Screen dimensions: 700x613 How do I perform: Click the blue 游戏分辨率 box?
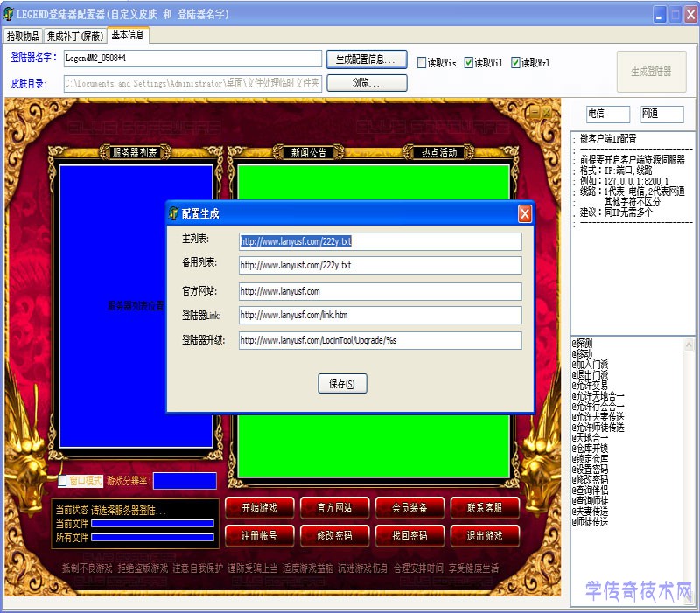[185, 481]
